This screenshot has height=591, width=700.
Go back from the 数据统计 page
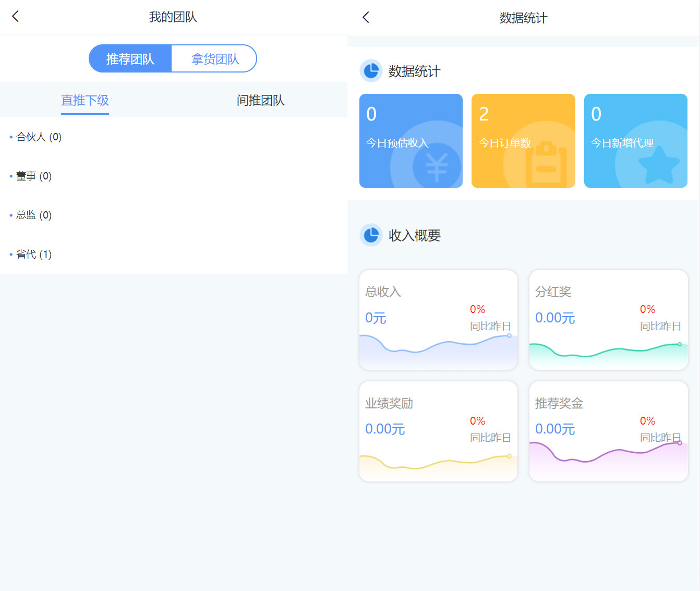366,18
